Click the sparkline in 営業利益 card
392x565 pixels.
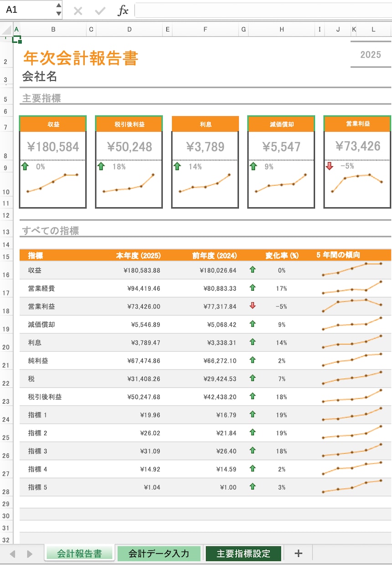[357, 183]
